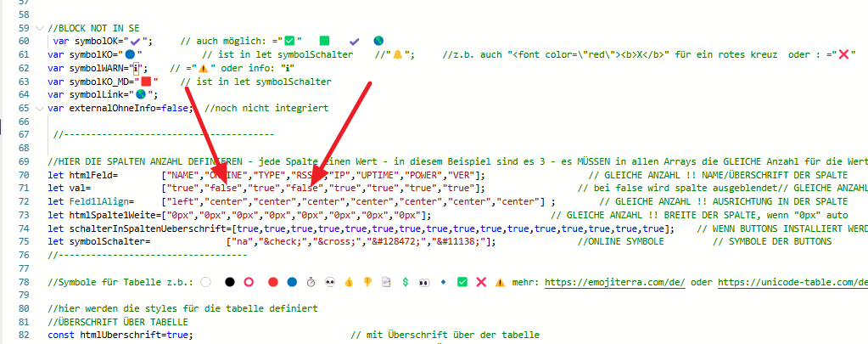Click the '//ONLINE SYMBOLE' comment on line 75
This screenshot has height=344, width=868.
click(x=620, y=241)
